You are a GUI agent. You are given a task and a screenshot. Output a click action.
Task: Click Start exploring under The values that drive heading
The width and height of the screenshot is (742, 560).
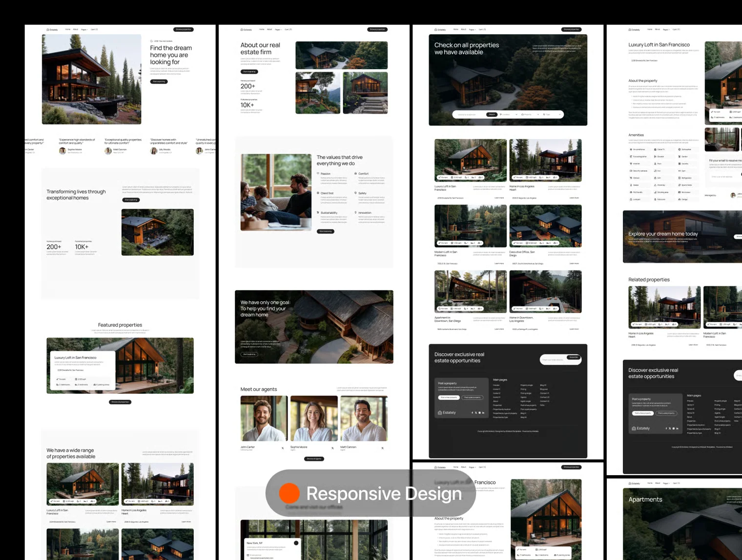pos(326,231)
